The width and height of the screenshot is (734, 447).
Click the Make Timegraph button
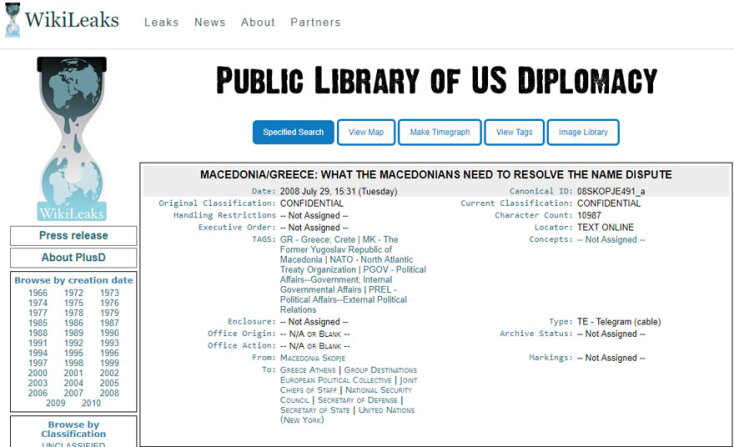tap(440, 132)
